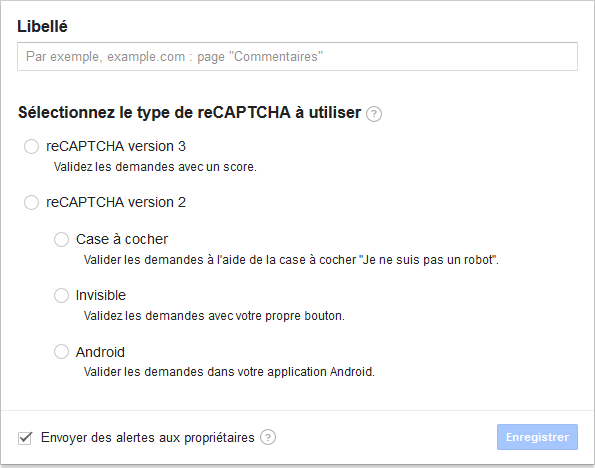
Task: Focus the Libellé text input field
Action: click(x=298, y=57)
